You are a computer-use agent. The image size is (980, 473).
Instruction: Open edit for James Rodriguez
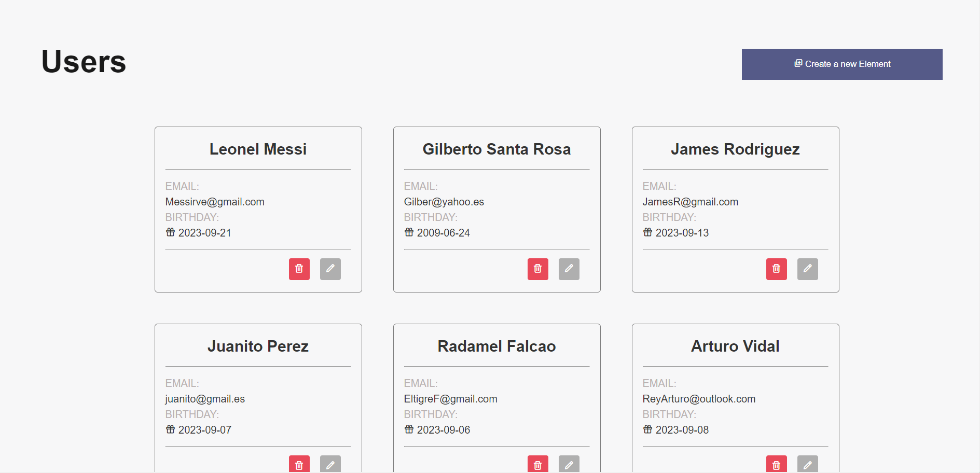tap(807, 269)
